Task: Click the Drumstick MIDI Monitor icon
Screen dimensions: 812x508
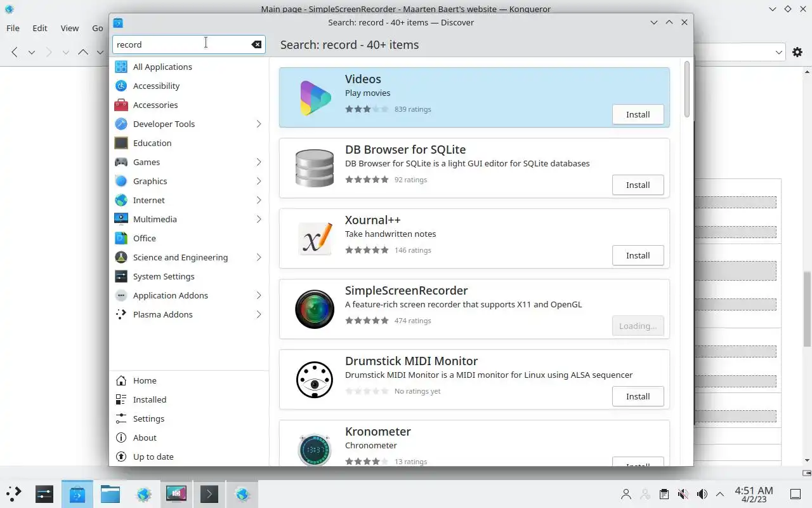Action: click(x=315, y=380)
